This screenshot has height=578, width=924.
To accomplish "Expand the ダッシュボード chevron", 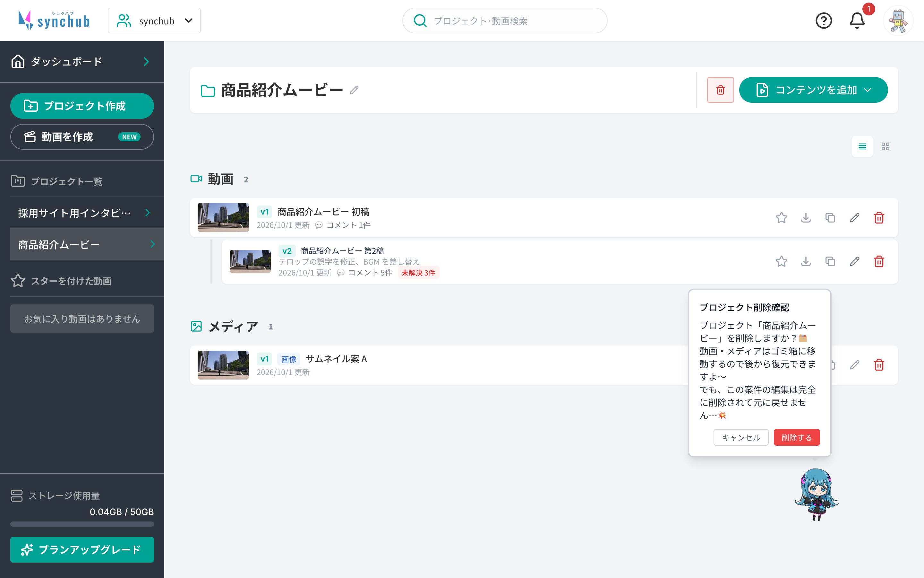I will point(147,62).
